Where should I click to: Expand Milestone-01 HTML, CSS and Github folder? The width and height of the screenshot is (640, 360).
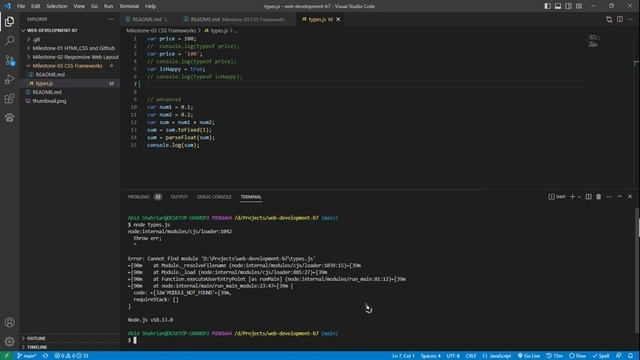[69, 48]
